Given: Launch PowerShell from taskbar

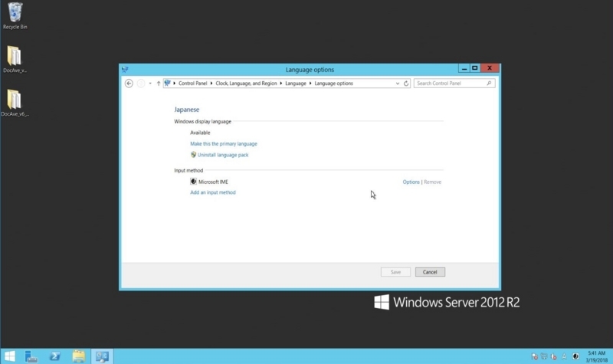Looking at the screenshot, I should pyautogui.click(x=55, y=356).
